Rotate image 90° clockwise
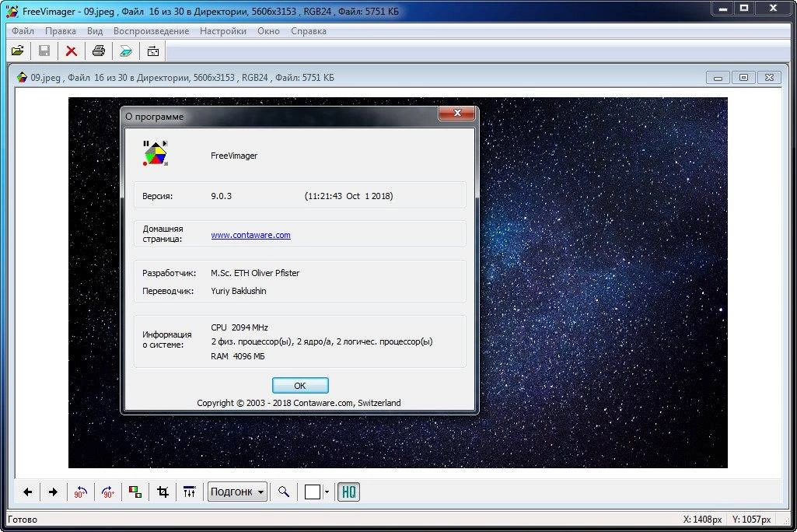Screen dimensions: 797x532 (x=108, y=492)
